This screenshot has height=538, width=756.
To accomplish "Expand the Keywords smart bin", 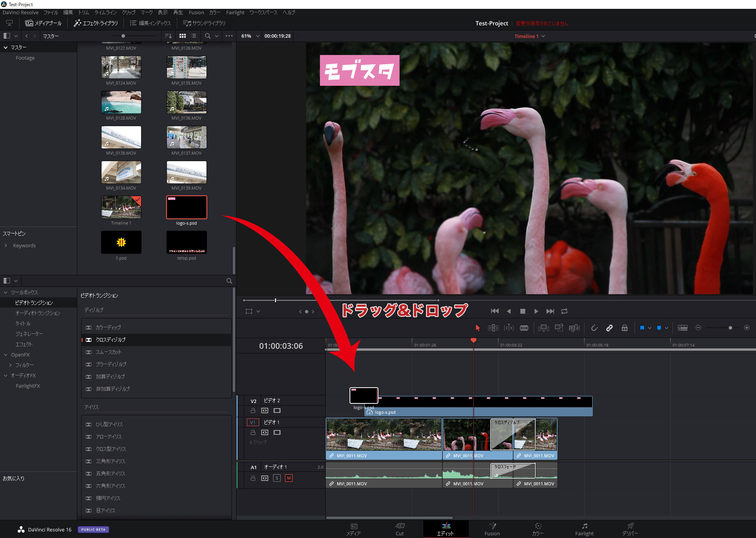I will pos(6,245).
